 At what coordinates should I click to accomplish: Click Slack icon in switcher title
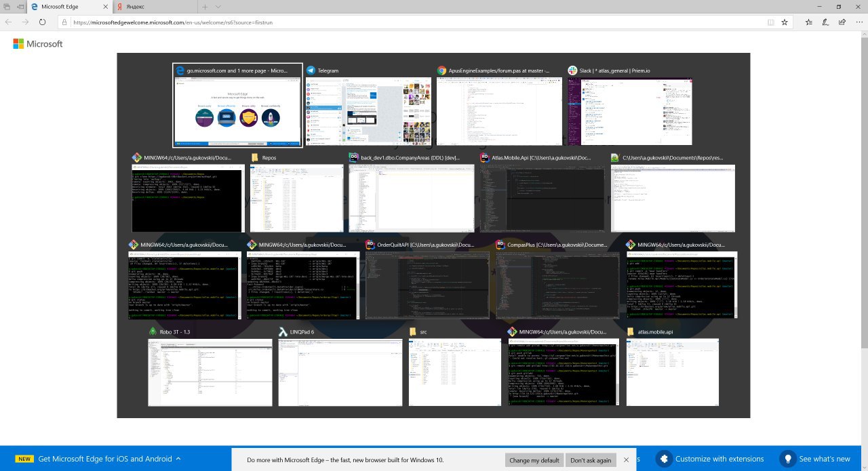click(572, 70)
